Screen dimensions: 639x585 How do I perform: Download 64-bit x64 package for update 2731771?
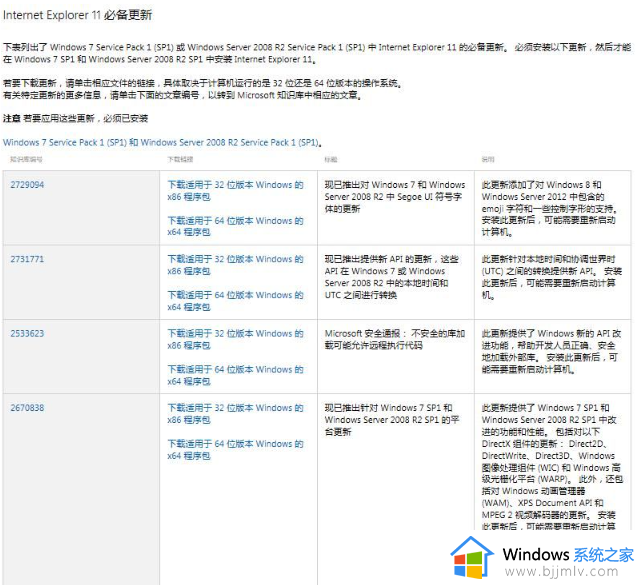click(x=236, y=301)
